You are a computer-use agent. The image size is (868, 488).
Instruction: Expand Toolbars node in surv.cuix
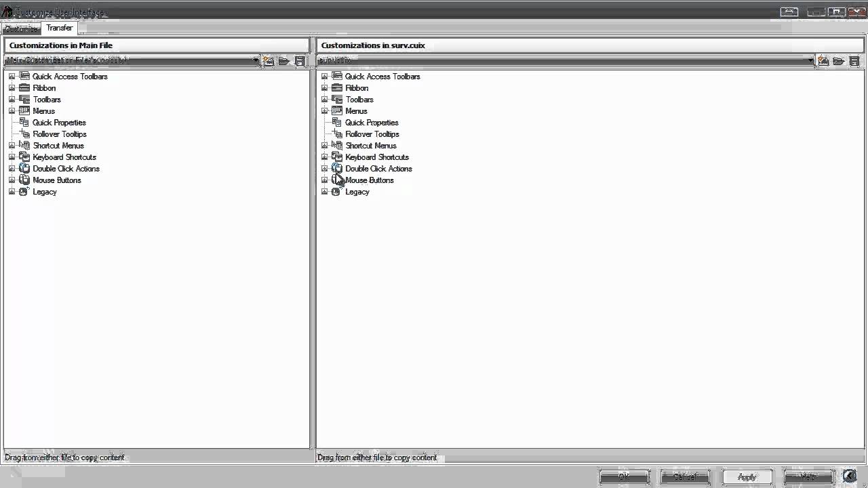click(324, 100)
